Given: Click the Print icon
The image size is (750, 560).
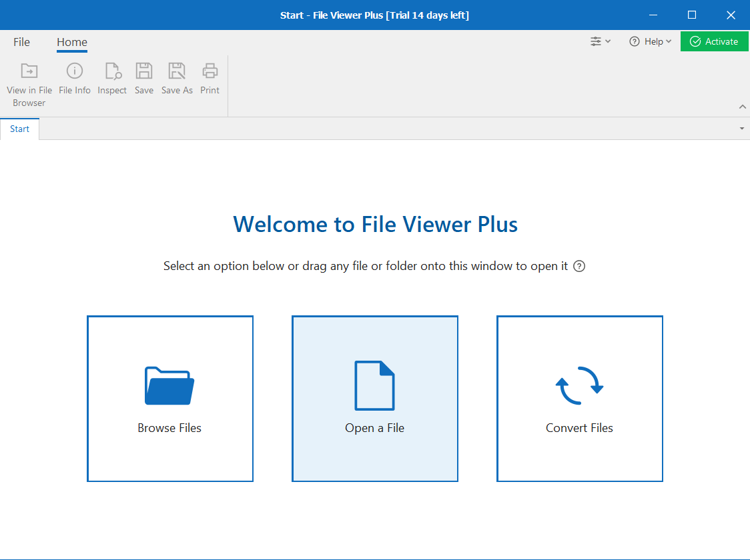Looking at the screenshot, I should 210,71.
